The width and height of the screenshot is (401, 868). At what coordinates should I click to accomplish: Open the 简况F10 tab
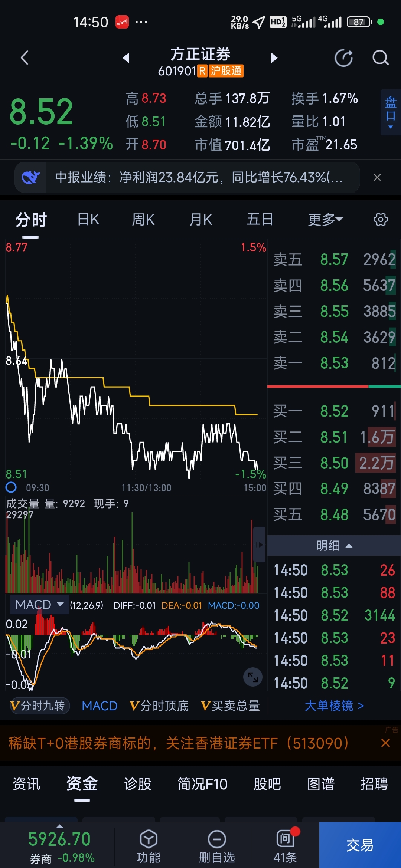[202, 784]
